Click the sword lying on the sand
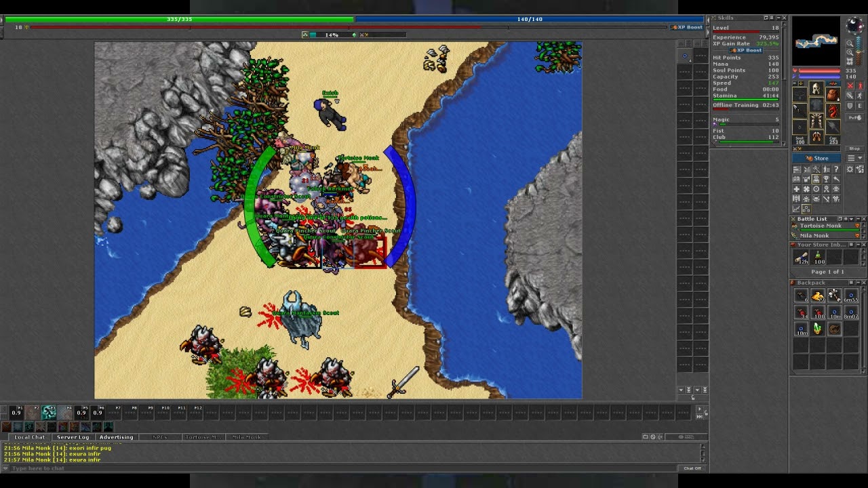 click(x=403, y=382)
